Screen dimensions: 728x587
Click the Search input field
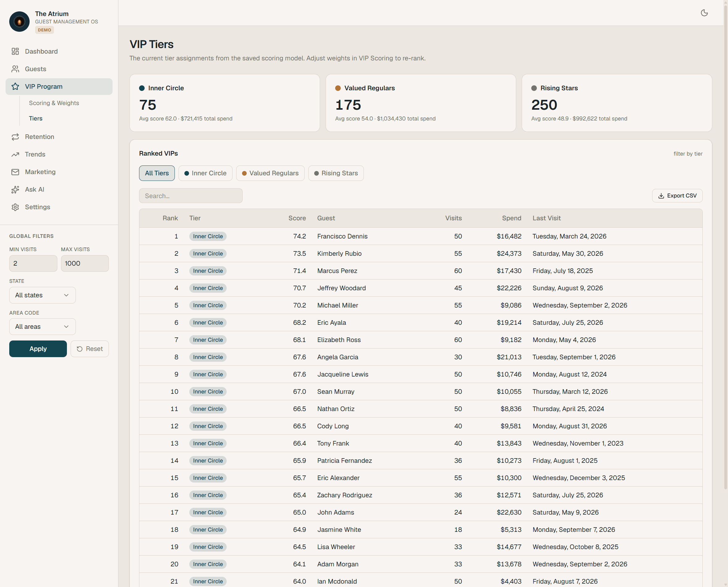point(191,196)
